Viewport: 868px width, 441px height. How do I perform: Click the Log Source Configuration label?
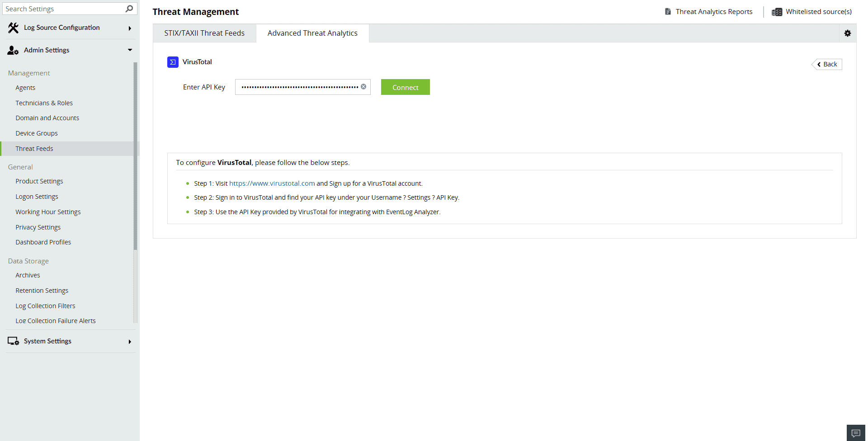pos(62,28)
